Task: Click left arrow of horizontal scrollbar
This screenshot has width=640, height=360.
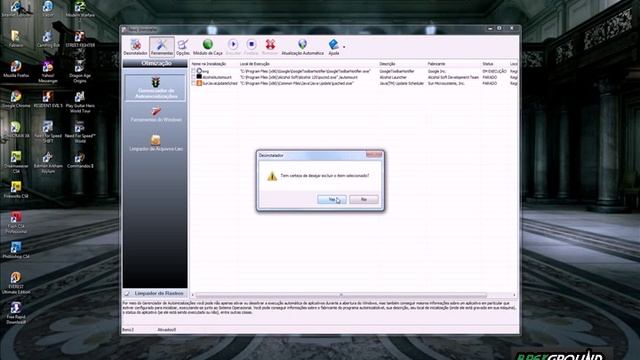Action: [193, 295]
